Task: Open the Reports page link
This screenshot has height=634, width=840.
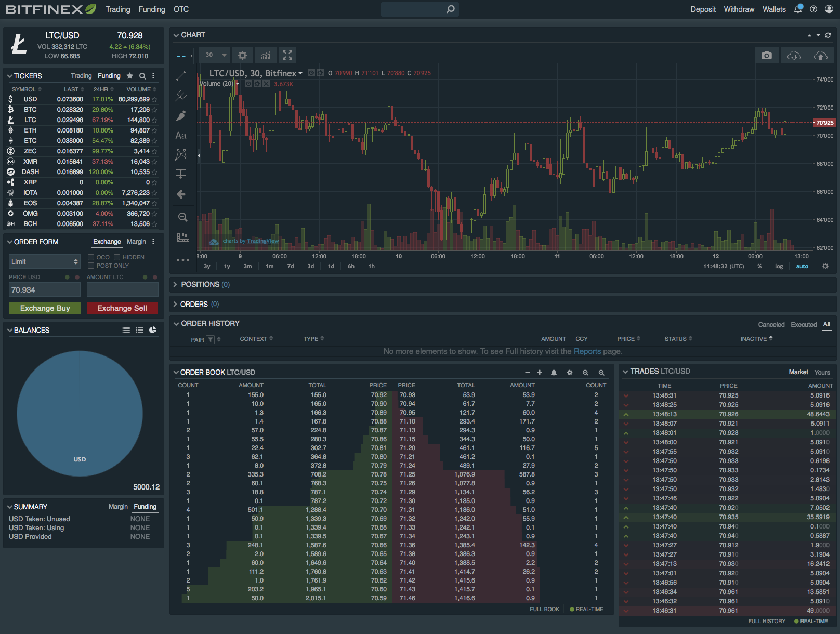Action: 587,351
